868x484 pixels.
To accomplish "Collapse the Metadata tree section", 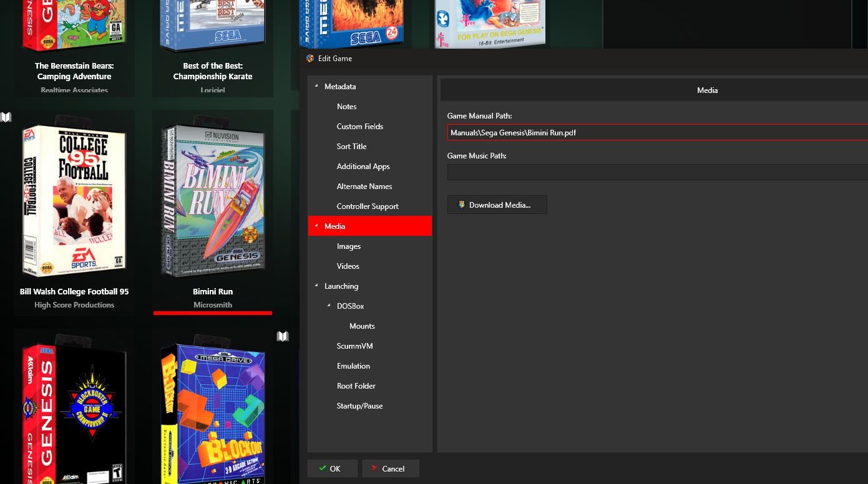I will click(316, 86).
